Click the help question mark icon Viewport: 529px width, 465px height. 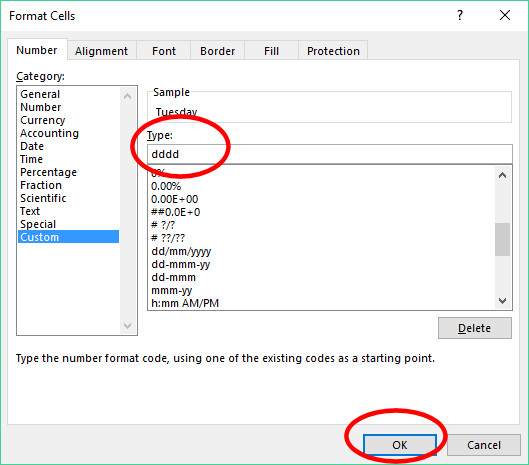tap(460, 15)
